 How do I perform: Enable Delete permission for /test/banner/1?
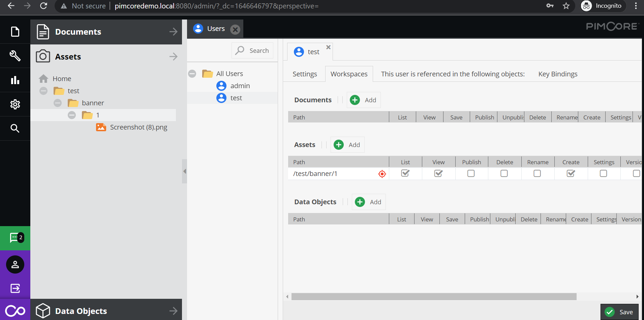(x=504, y=173)
